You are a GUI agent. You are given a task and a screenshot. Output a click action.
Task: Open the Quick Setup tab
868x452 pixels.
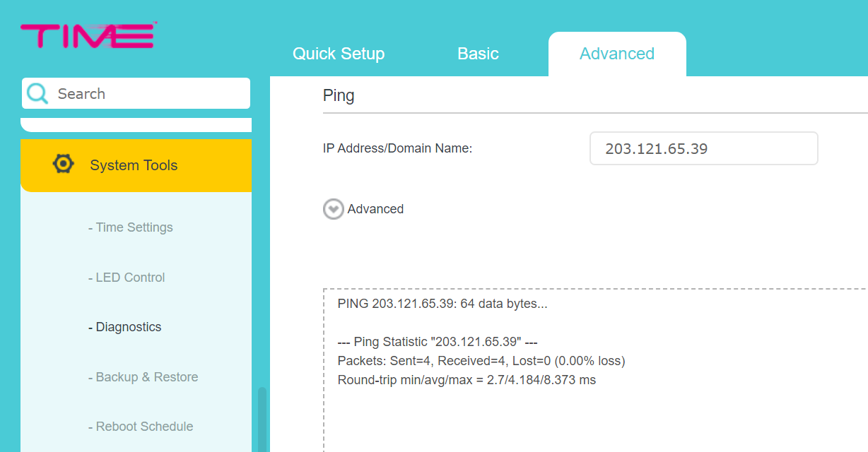click(x=339, y=54)
